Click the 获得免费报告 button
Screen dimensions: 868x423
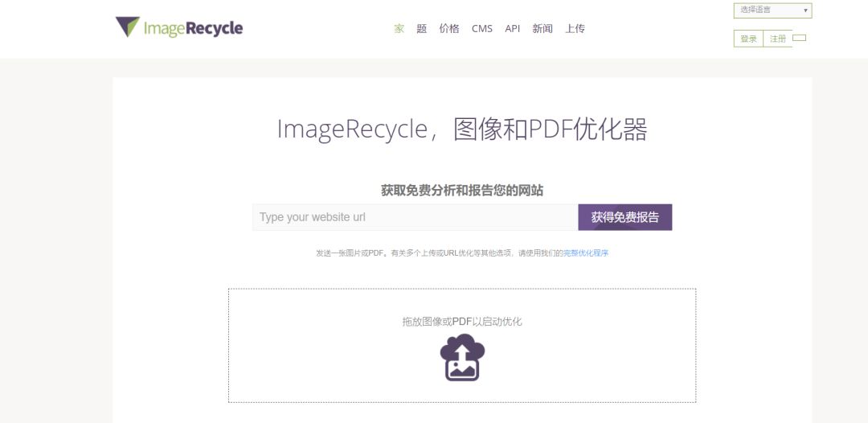625,217
